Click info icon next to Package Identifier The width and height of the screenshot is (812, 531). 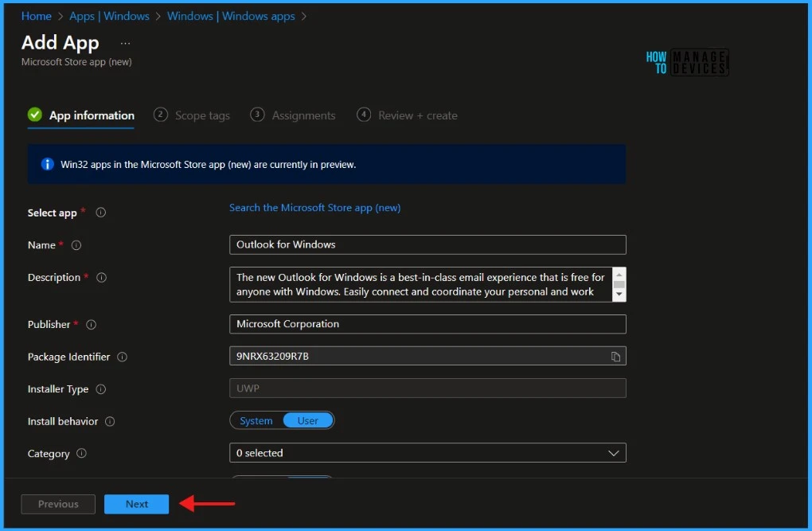(123, 357)
